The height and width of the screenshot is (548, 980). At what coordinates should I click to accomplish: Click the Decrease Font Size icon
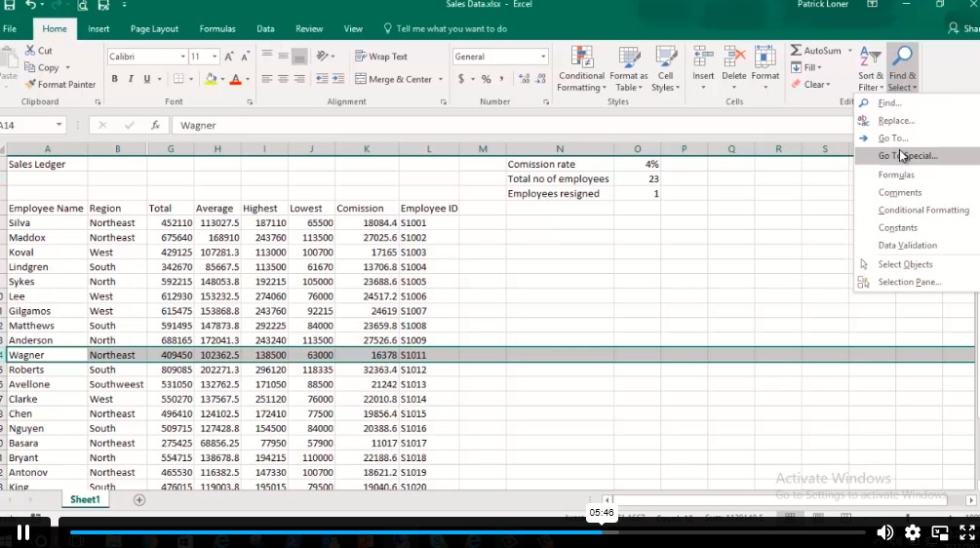click(x=245, y=57)
